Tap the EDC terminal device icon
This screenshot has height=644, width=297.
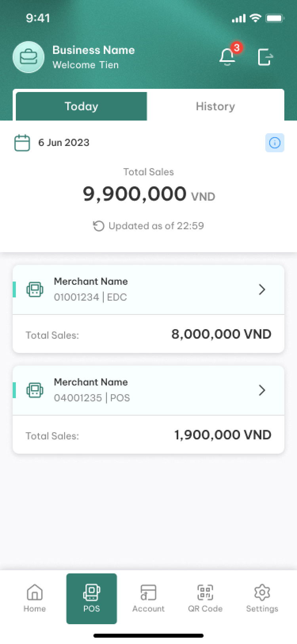point(35,289)
